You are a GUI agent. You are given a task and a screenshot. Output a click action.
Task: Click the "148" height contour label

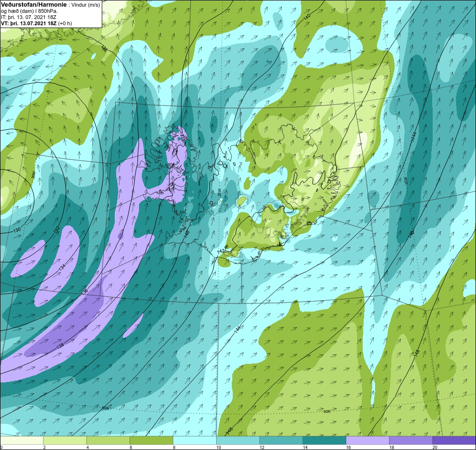tap(416, 353)
